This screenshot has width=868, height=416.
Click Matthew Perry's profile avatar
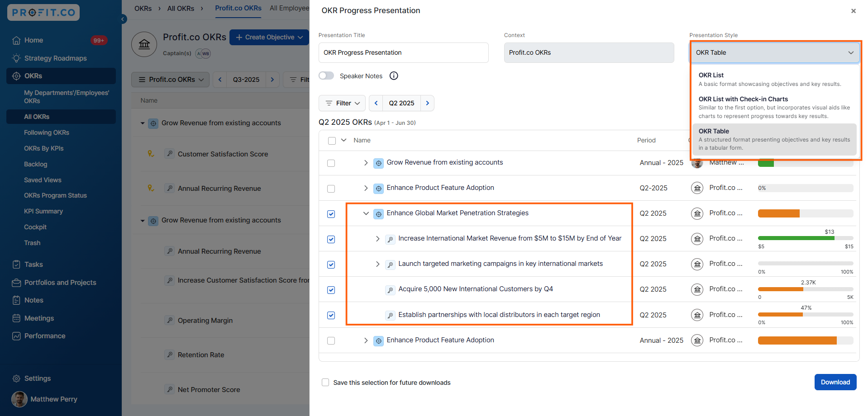point(19,399)
